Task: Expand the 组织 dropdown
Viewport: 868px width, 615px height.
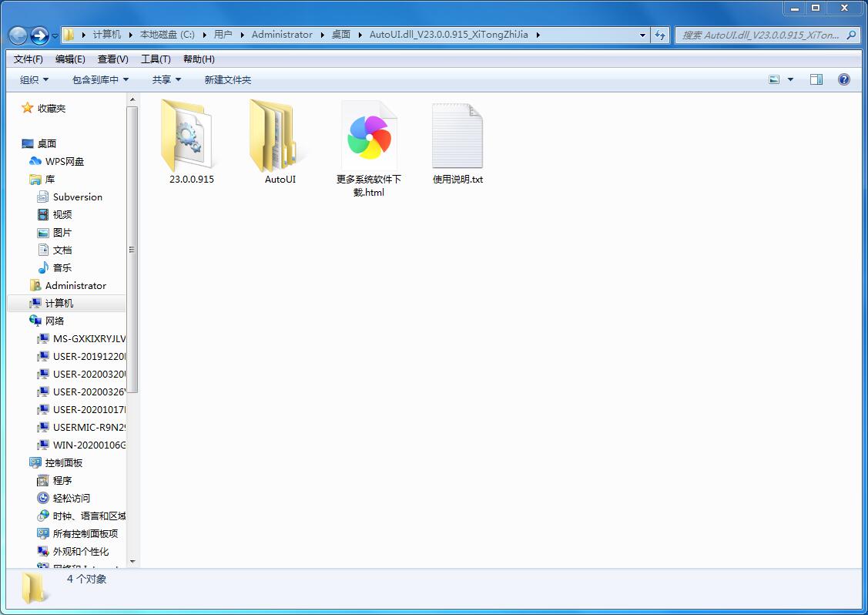Action: tap(34, 80)
